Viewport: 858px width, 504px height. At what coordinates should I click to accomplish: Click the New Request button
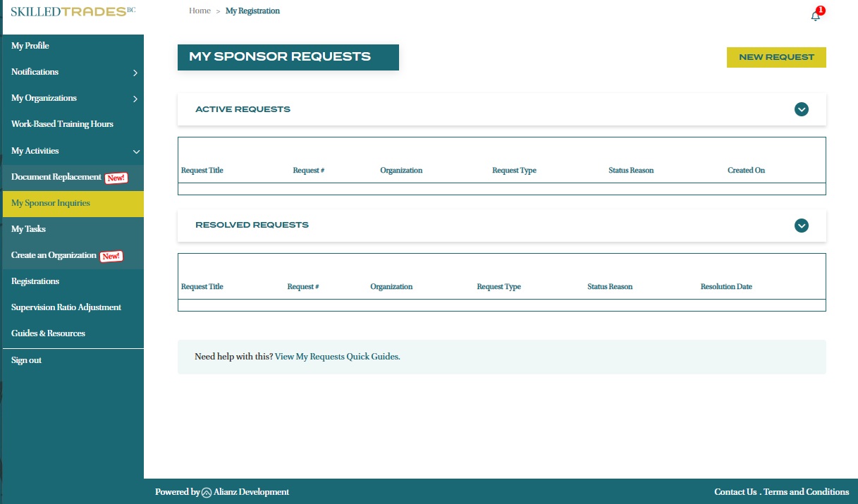pos(776,58)
